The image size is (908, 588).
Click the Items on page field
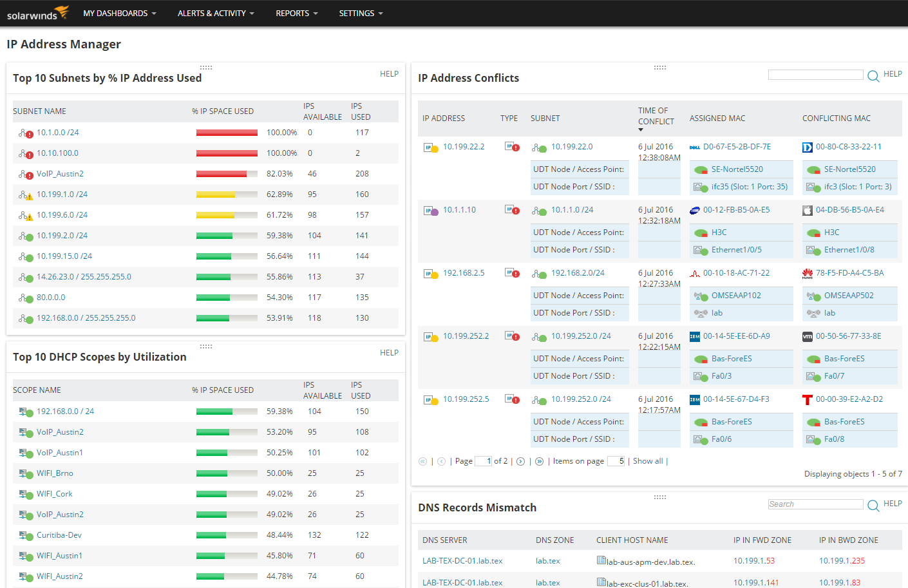click(616, 461)
